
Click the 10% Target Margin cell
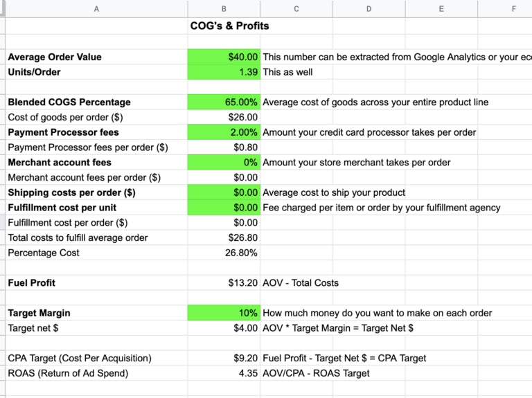(x=224, y=313)
